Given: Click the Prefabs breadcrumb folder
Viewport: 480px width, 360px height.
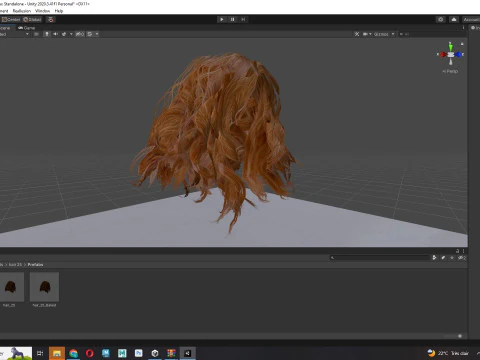Looking at the screenshot, I should point(35,264).
